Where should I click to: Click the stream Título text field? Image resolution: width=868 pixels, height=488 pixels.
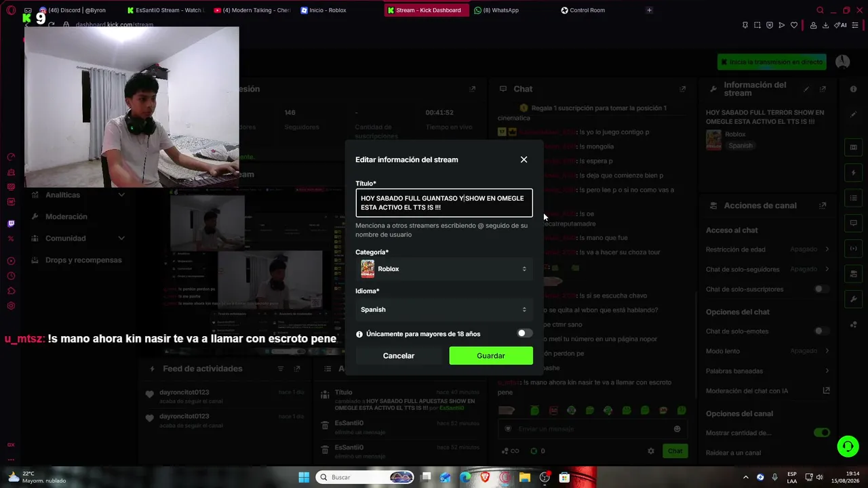point(444,203)
